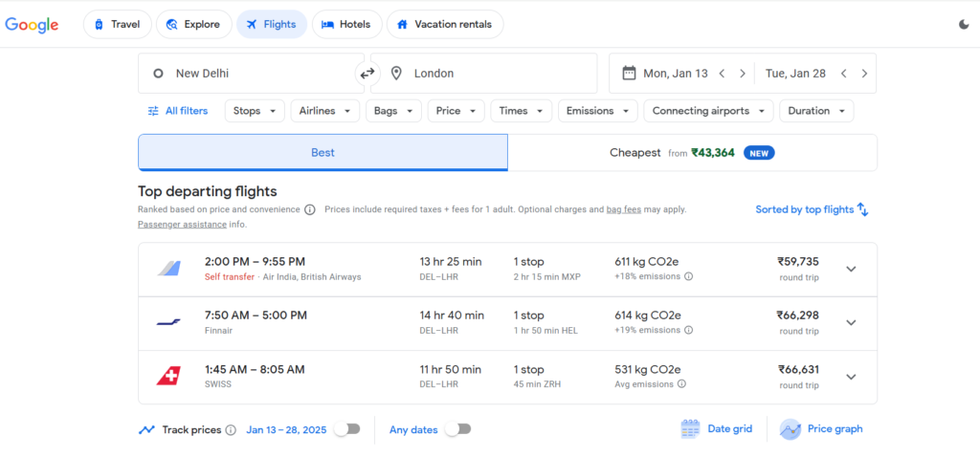Click the 2:00 PM – 9:55 PM flight time

[x=255, y=262]
